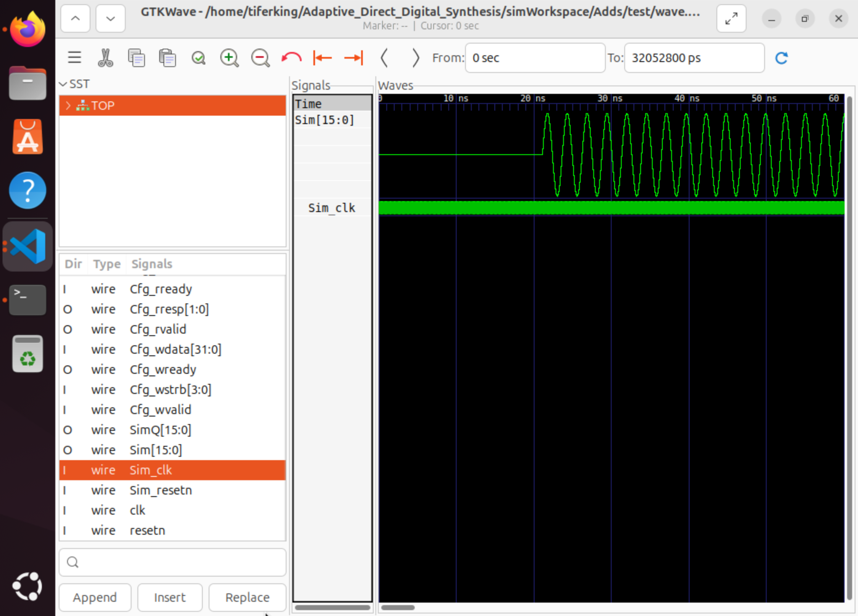Open Trash from the dock
Image resolution: width=858 pixels, height=616 pixels.
click(x=28, y=354)
